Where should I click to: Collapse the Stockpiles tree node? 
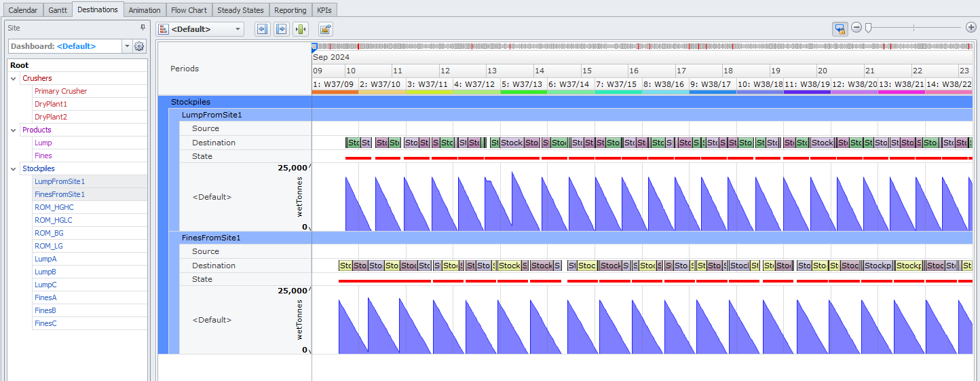point(14,169)
